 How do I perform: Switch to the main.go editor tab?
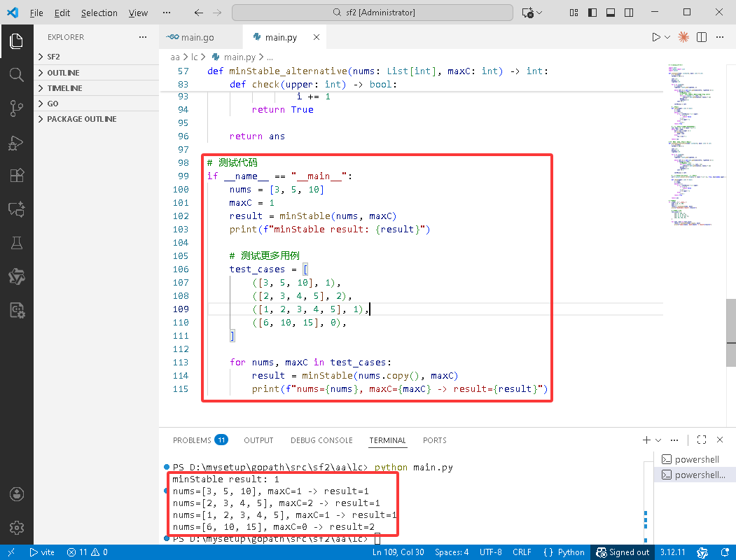coord(201,37)
